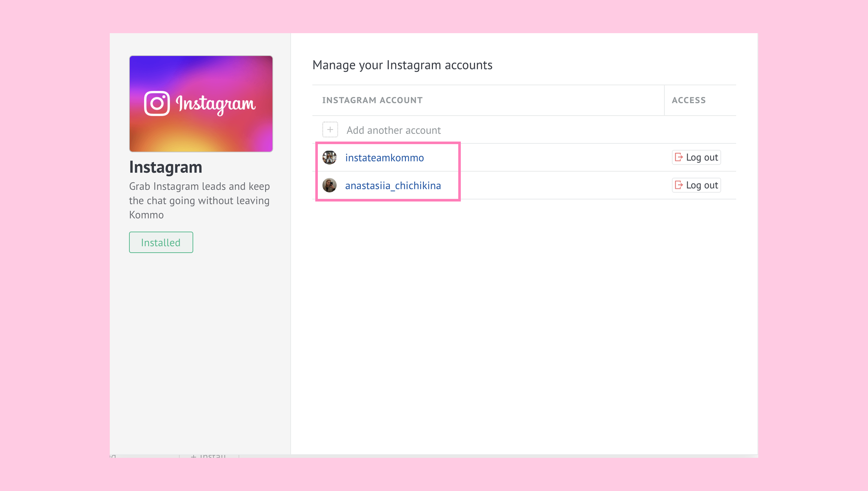
Task: Click the logout arrow icon for instateamkommo
Action: tap(678, 157)
